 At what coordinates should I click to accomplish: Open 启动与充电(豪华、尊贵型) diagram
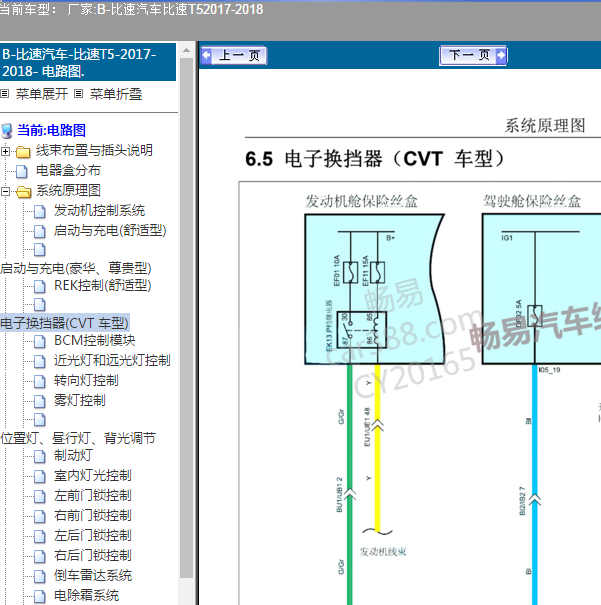(76, 268)
